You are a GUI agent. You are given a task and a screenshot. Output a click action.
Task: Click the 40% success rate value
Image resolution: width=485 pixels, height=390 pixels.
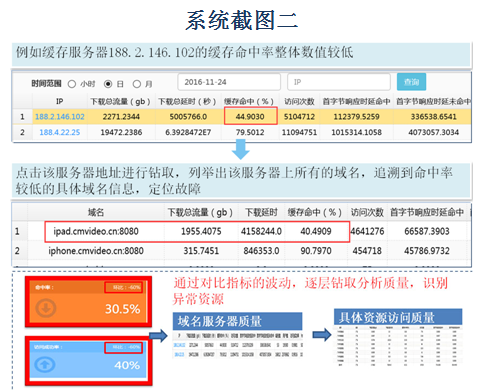[x=127, y=365]
